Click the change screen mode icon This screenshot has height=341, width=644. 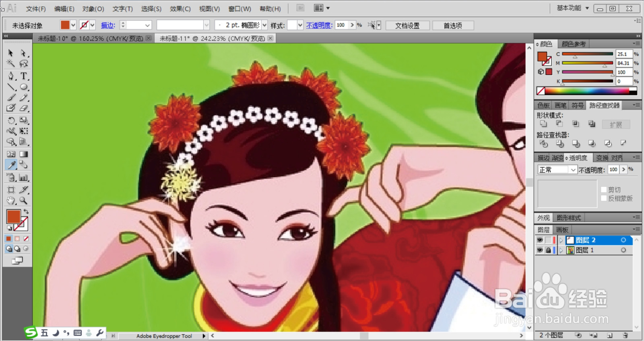point(17,261)
